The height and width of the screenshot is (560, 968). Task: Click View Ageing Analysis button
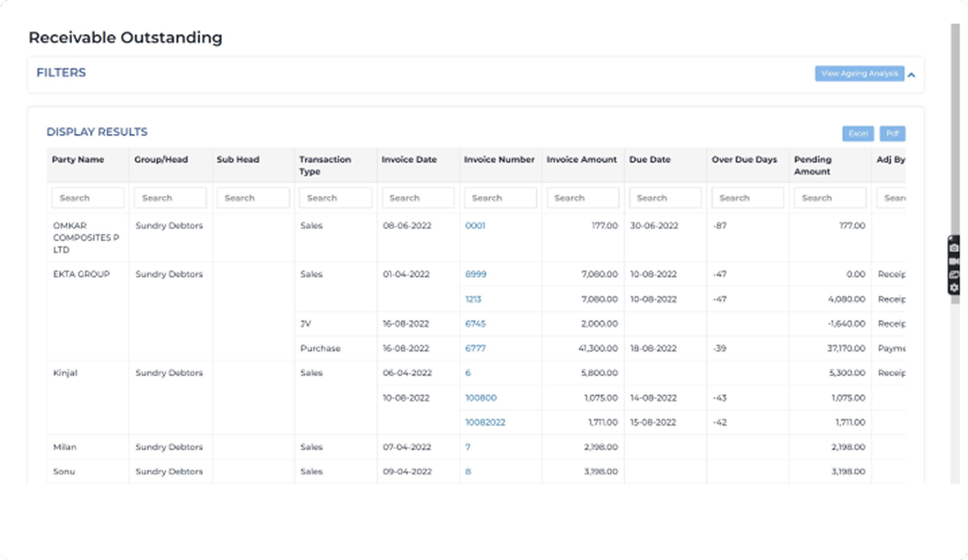coord(859,74)
